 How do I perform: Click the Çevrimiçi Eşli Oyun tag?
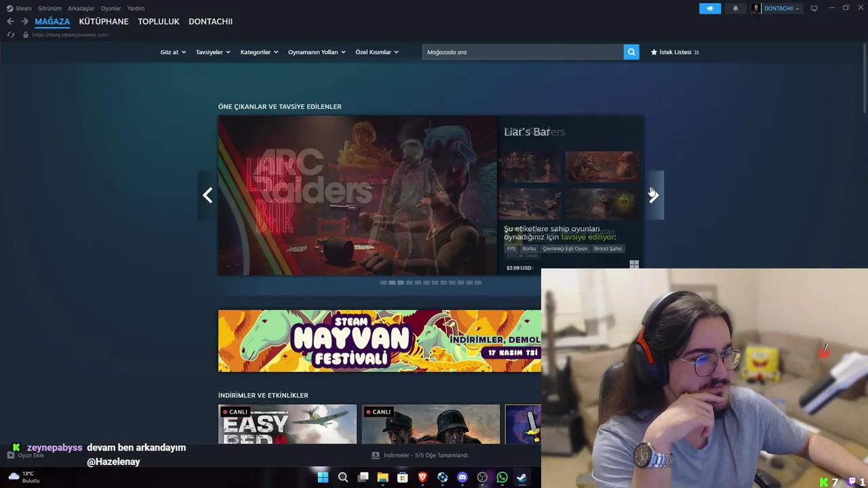565,249
